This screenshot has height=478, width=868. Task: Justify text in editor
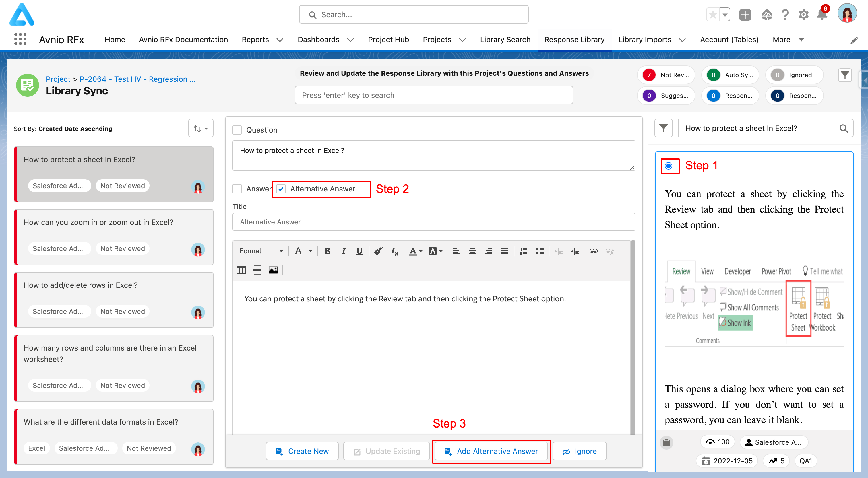(x=504, y=251)
